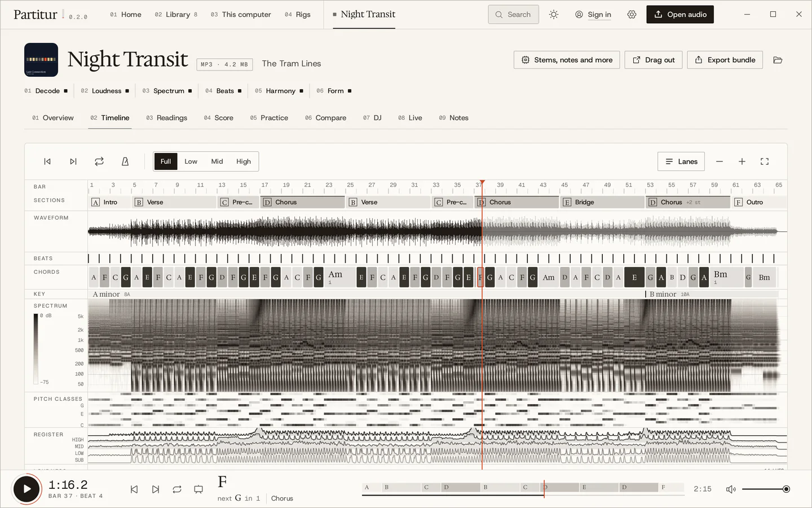Open the Rigs tab
Screen dimensions: 812x508
point(298,15)
